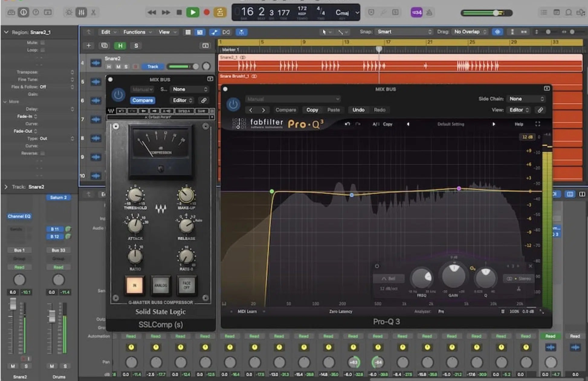
Task: Click the red Record button
Action: (x=207, y=12)
